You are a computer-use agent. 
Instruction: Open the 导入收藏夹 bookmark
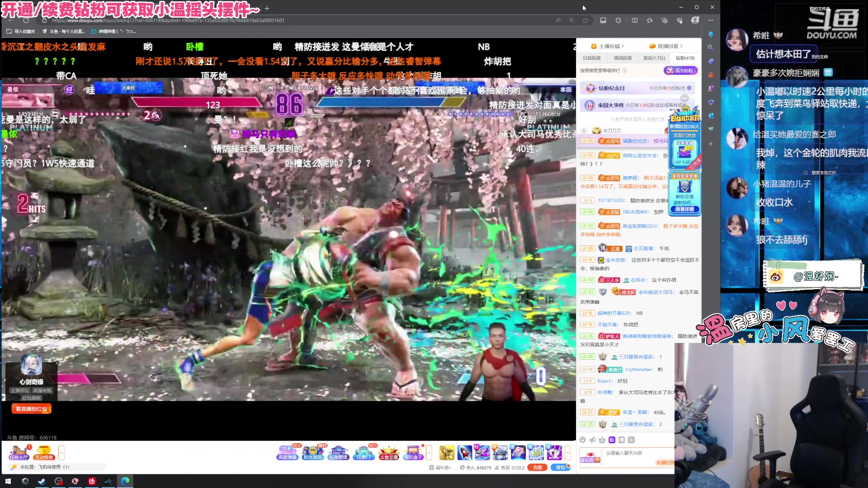coord(21,32)
